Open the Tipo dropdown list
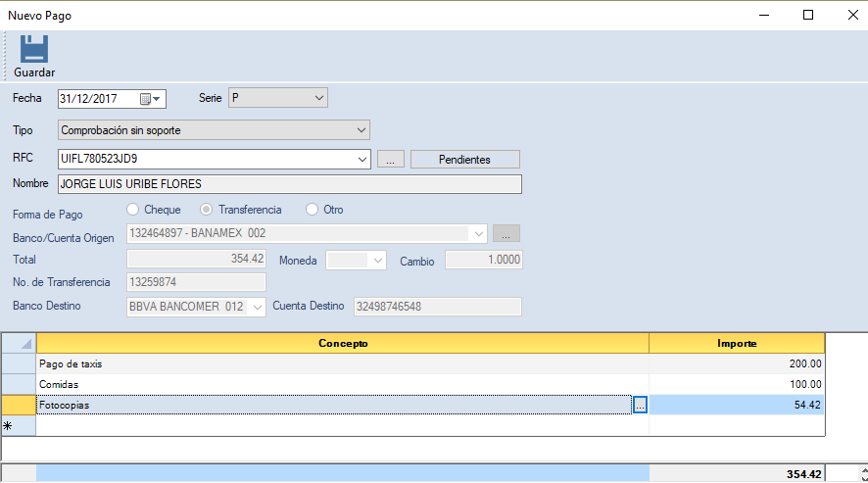868x483 pixels. click(361, 129)
